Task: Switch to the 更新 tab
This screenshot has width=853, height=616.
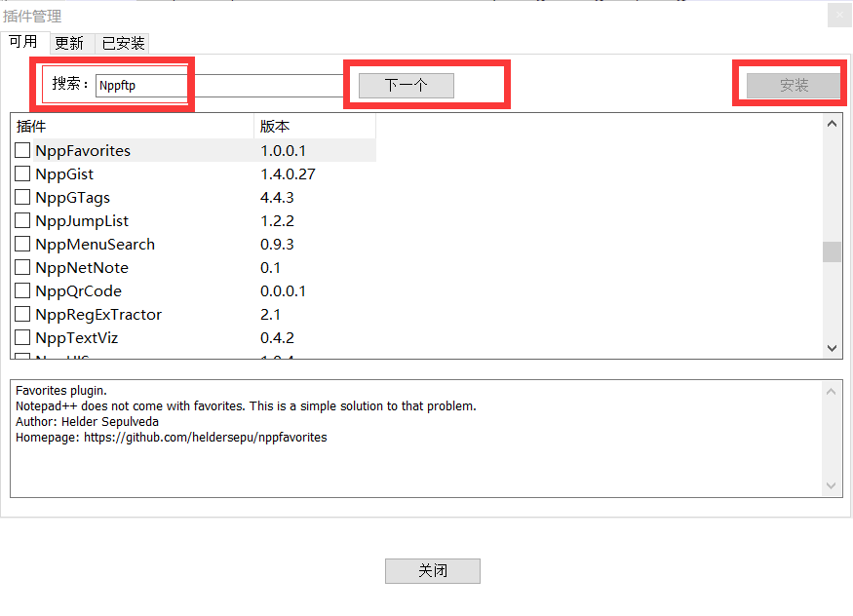Action: [70, 43]
